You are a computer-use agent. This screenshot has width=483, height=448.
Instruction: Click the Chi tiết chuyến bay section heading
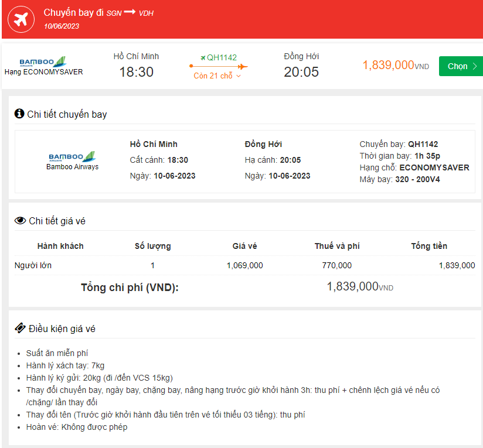click(67, 114)
